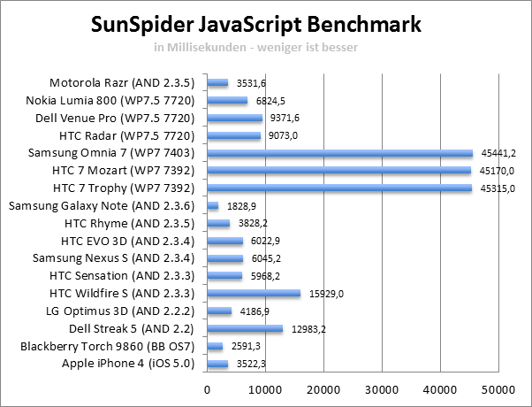This screenshot has width=532, height=407.
Task: Click the HTC 7 Trophy bar
Action: pos(339,188)
